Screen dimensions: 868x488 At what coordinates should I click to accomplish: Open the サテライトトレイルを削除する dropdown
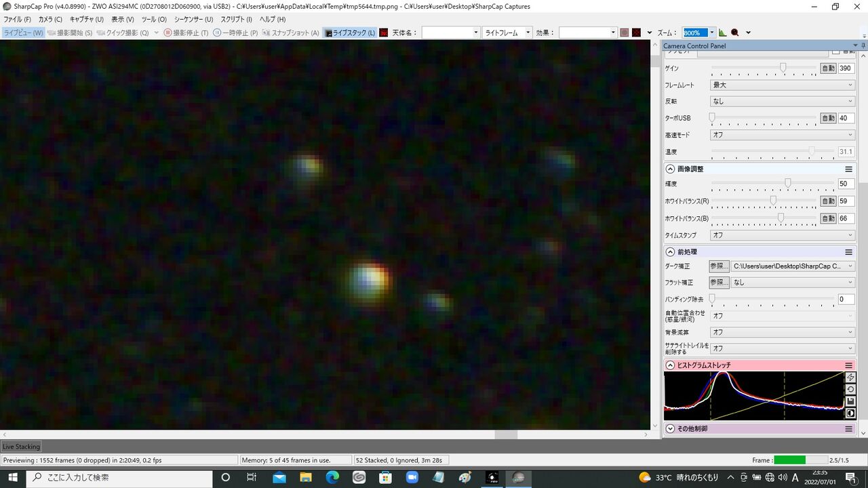[782, 348]
